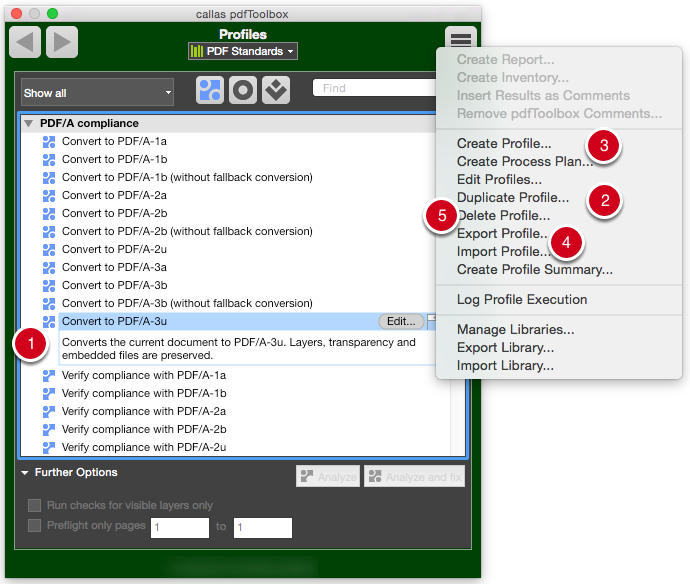Choose Create Profile Summary... from the menu
The height and width of the screenshot is (584, 690).
[x=535, y=269]
